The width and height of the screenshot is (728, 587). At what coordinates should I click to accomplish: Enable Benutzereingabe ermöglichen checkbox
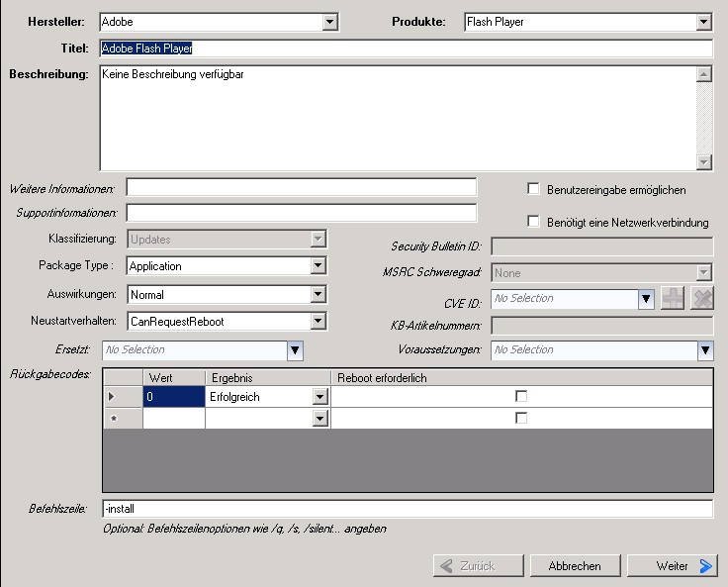click(533, 189)
